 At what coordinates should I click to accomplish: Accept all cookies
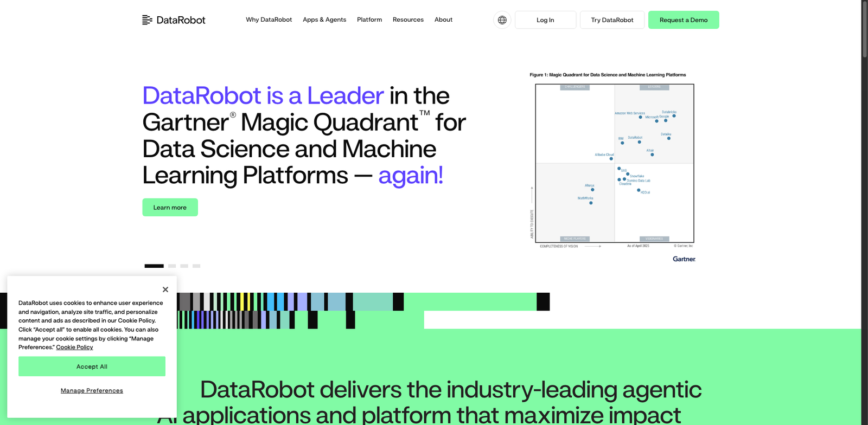(92, 366)
